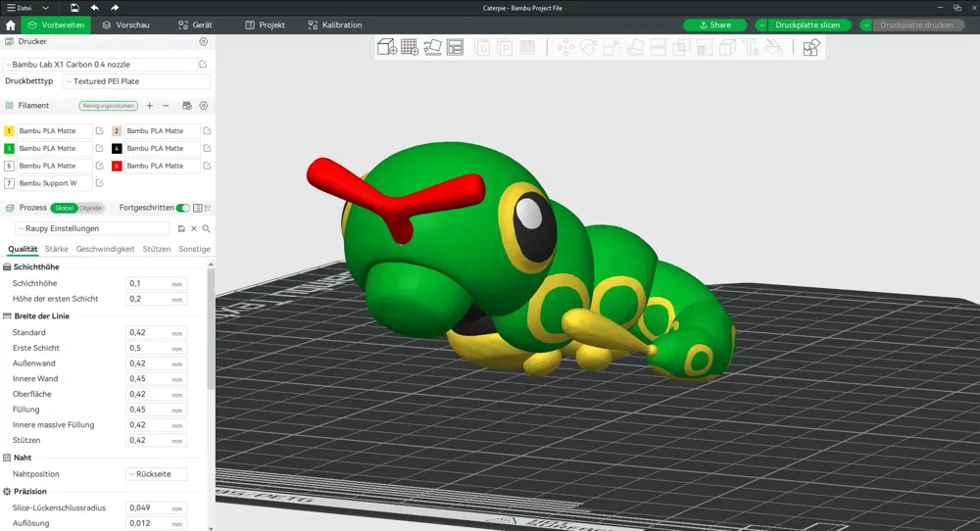
Task: Search process settings magnifier icon
Action: coord(206,228)
